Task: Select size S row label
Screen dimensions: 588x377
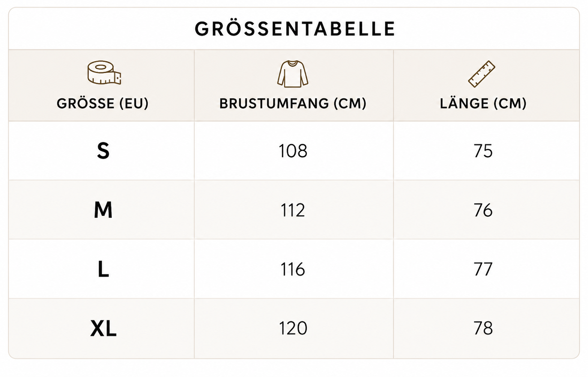Action: coord(103,151)
